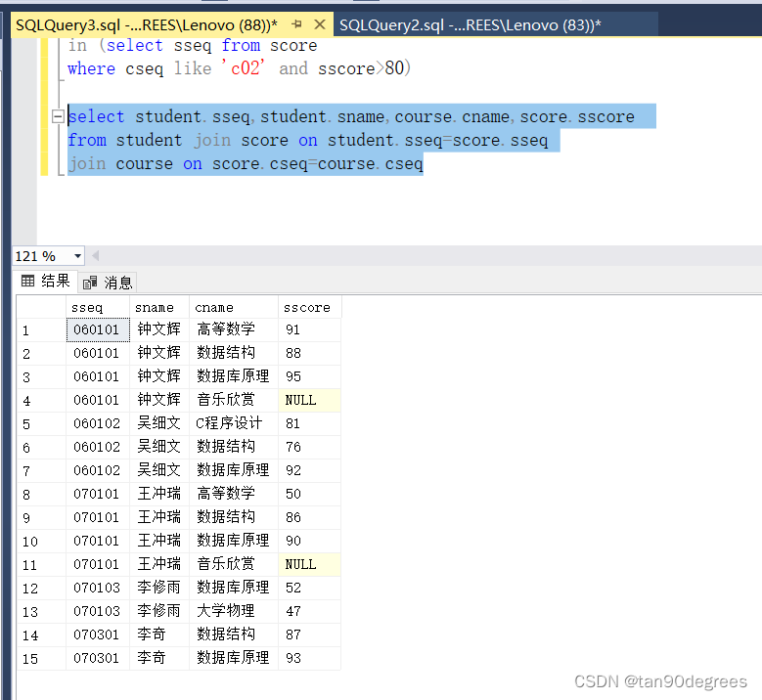Collapse the select statement block
The image size is (762, 700).
tap(58, 116)
